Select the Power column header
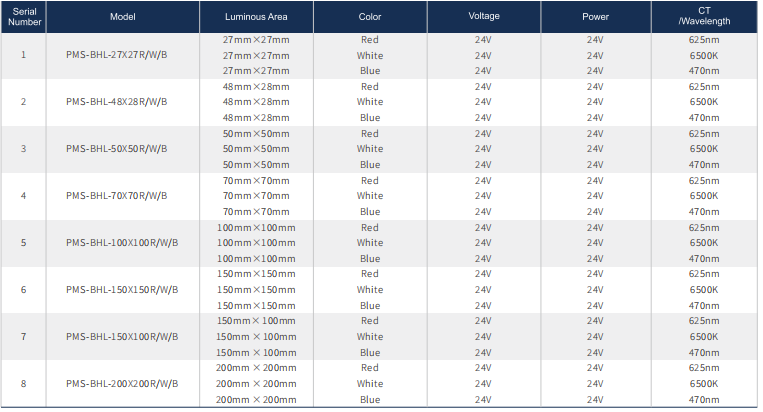 (595, 17)
